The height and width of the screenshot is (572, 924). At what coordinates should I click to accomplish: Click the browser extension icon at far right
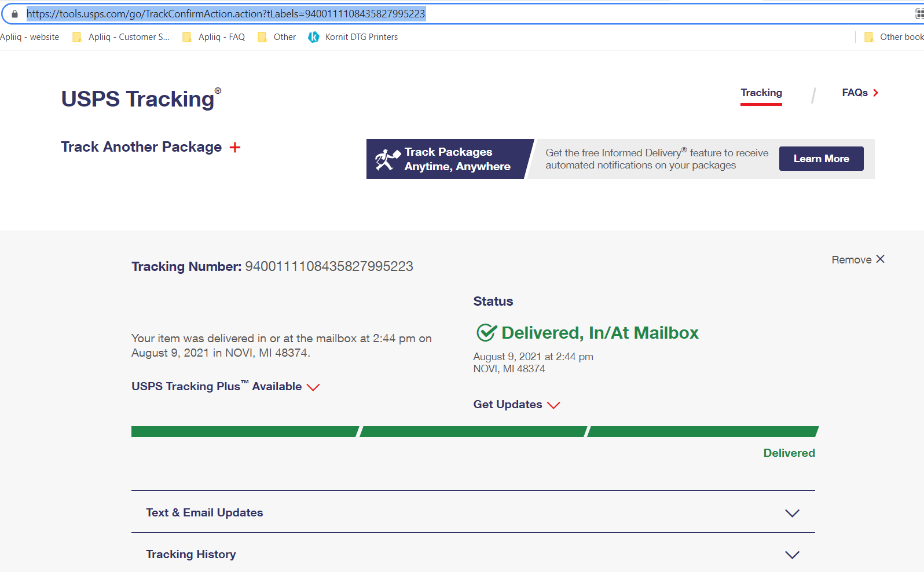[919, 14]
